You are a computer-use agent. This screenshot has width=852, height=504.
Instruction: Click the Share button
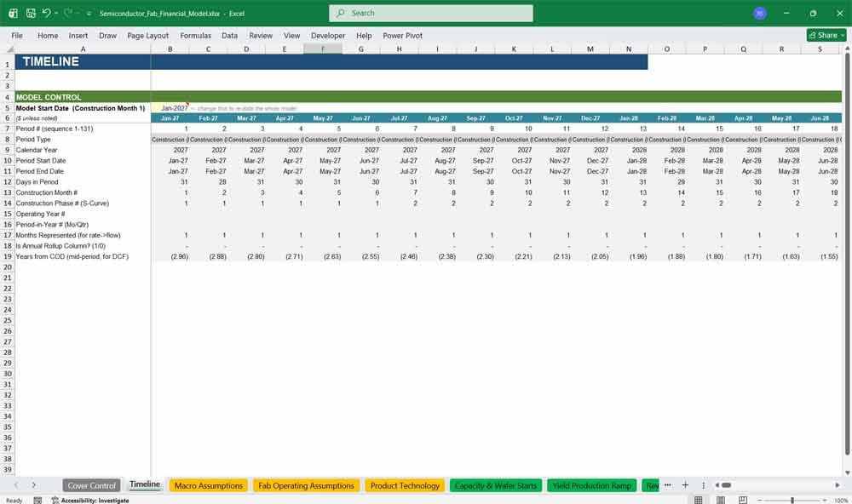click(x=826, y=35)
